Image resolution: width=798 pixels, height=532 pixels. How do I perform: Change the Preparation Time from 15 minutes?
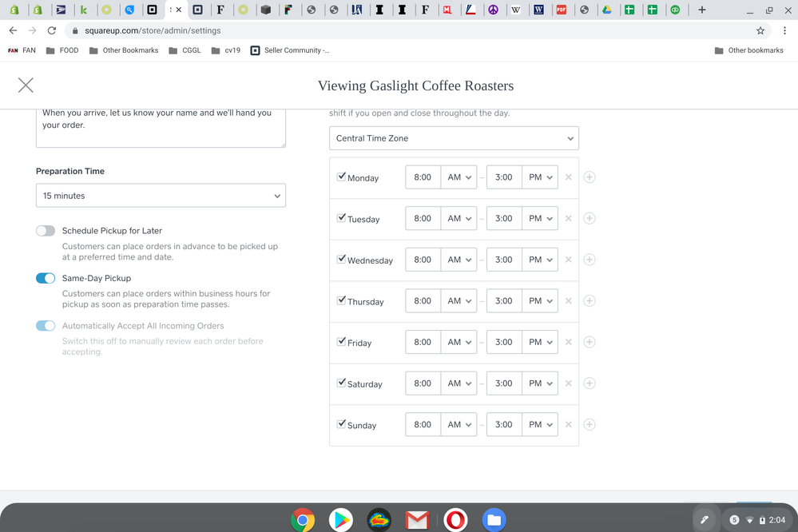coord(160,195)
